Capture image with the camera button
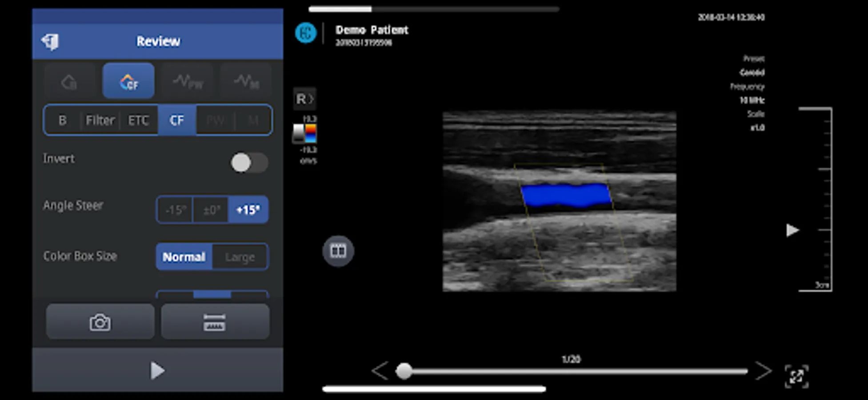The width and height of the screenshot is (868, 400). click(100, 322)
